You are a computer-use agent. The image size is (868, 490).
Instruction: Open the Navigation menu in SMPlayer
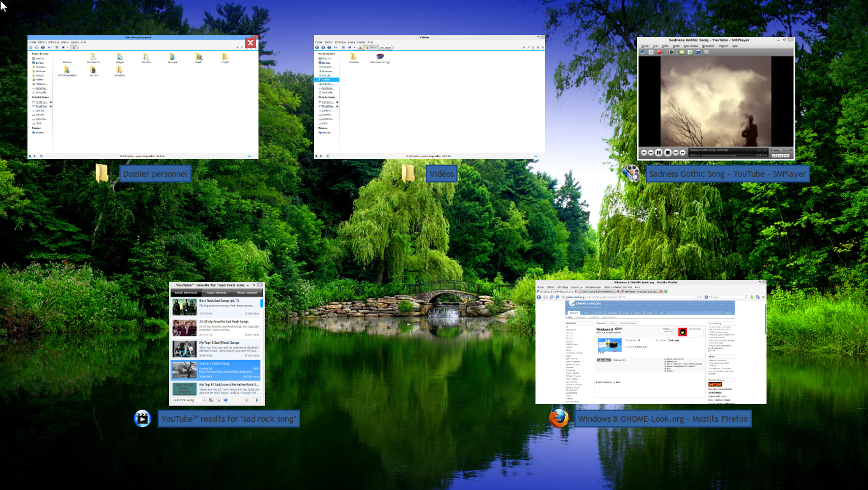(x=708, y=46)
